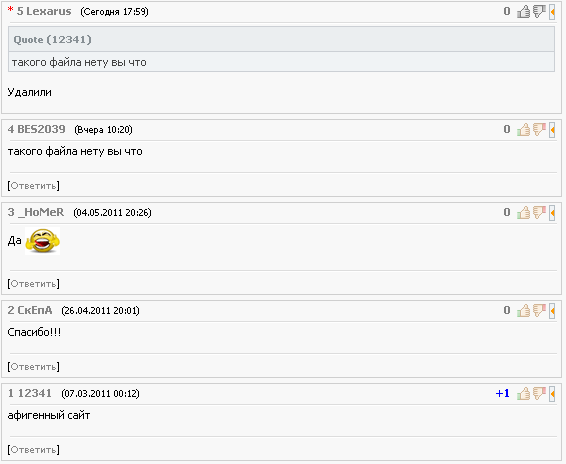Click the laughing smiley in _HoMeR's comment

(43, 241)
